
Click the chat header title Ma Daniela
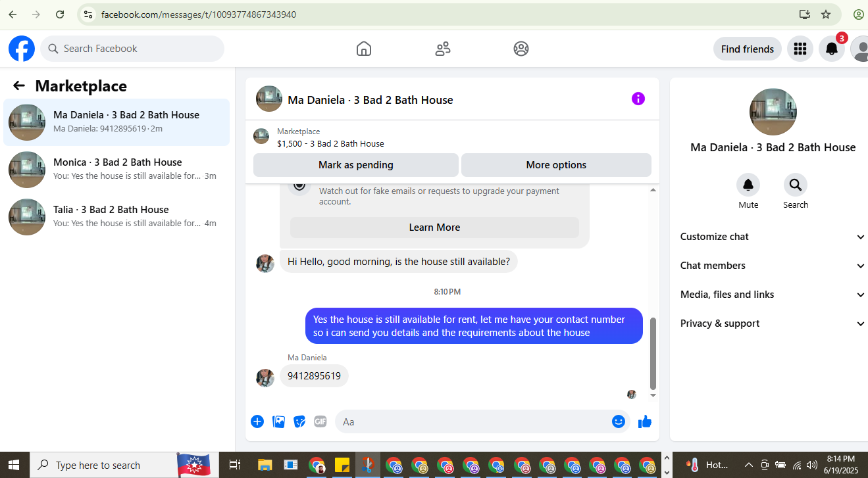coord(370,100)
